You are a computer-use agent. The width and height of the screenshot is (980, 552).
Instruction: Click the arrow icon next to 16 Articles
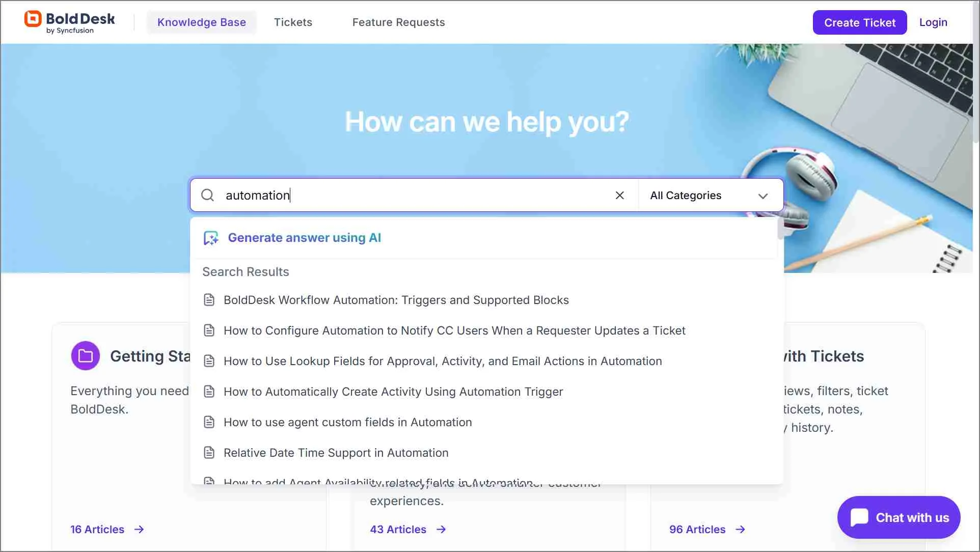(139, 530)
